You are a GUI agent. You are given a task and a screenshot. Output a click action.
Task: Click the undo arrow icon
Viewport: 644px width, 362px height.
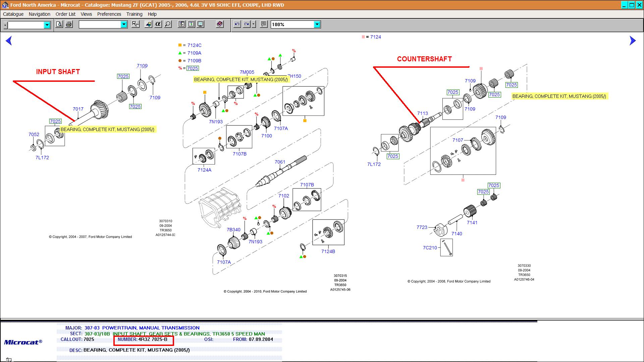pyautogui.click(x=237, y=24)
